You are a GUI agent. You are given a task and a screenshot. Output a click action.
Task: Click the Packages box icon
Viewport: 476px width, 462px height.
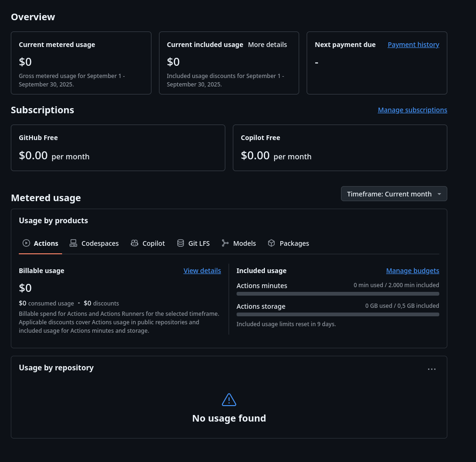(x=271, y=243)
